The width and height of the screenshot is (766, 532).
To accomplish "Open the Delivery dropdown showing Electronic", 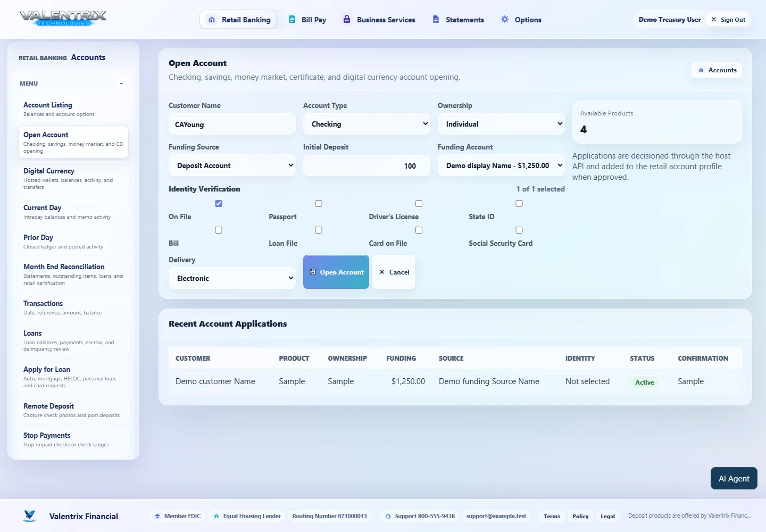I will [x=232, y=278].
